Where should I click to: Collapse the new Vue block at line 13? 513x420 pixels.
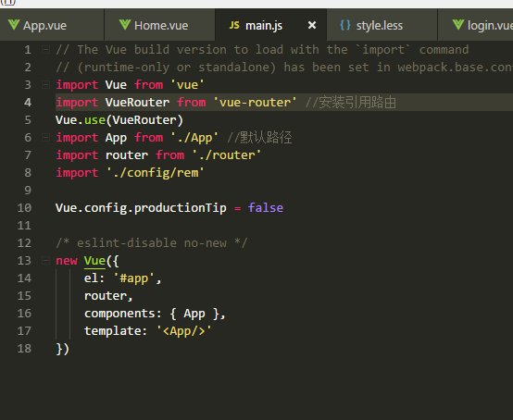pos(45,261)
